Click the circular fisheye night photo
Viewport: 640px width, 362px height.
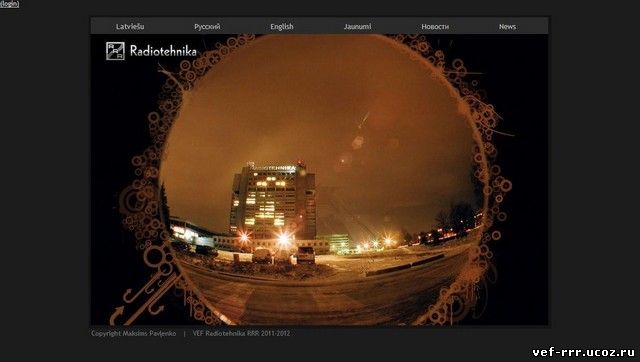[x=322, y=180]
